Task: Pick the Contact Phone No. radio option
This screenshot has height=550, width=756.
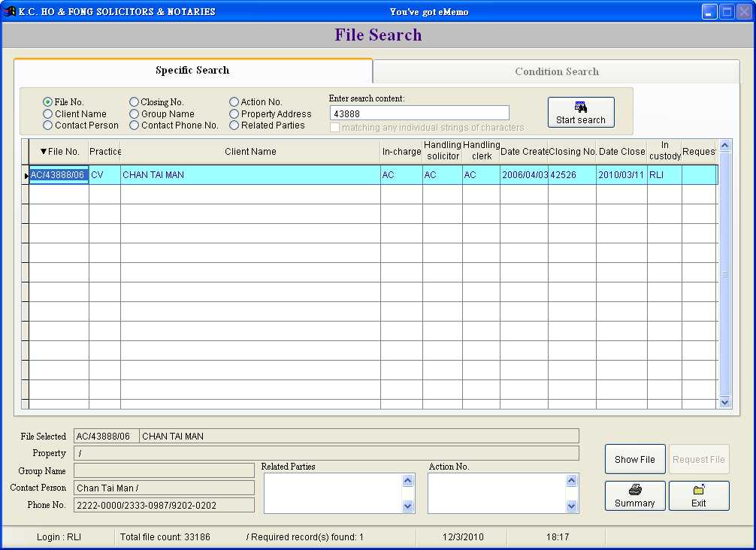Action: pyautogui.click(x=135, y=125)
